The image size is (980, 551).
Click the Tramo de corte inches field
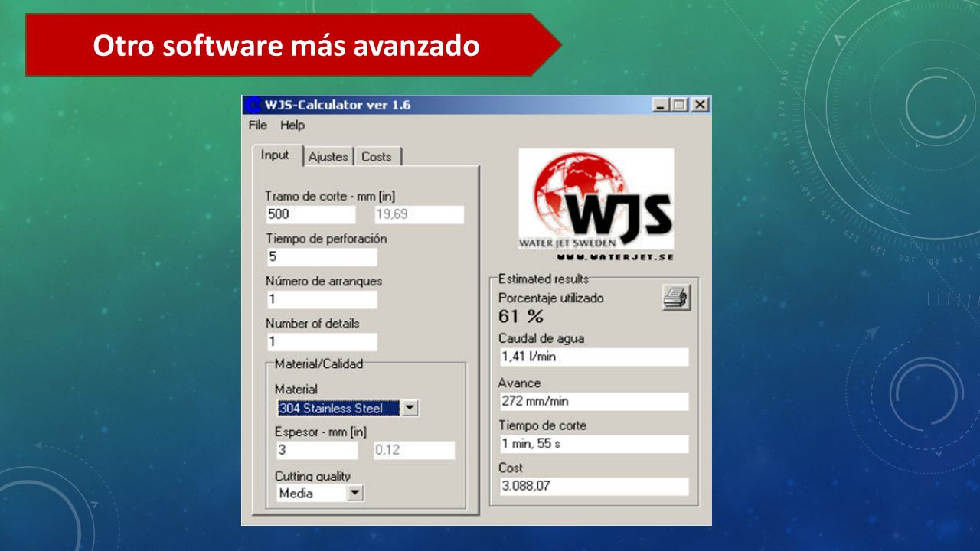click(x=419, y=214)
